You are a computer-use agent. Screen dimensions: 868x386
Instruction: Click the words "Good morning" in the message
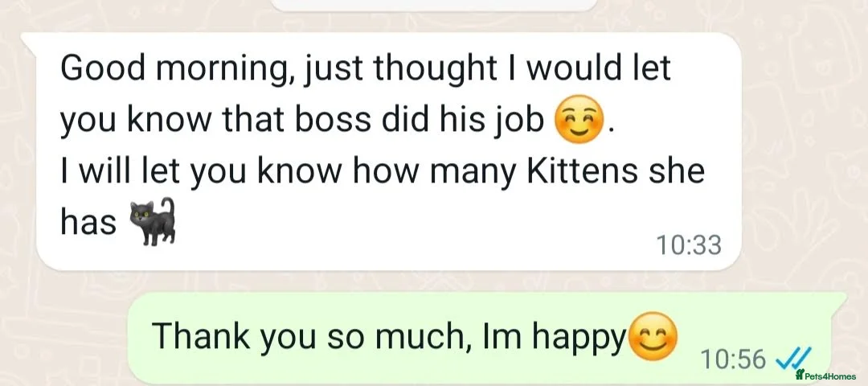(x=170, y=72)
